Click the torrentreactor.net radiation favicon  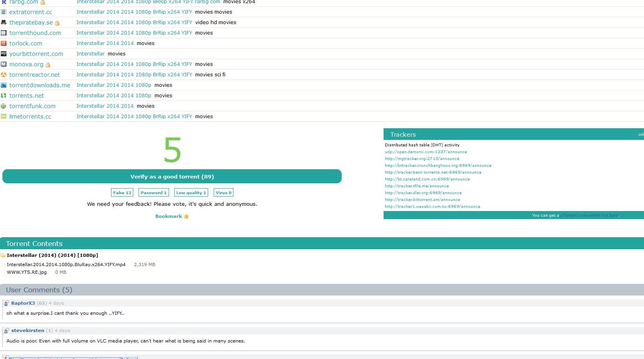pyautogui.click(x=4, y=74)
